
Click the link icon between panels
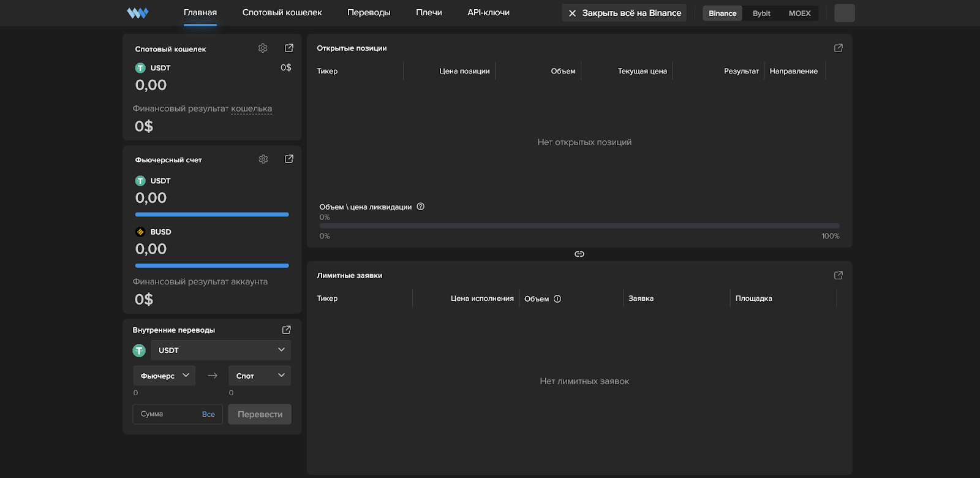579,254
